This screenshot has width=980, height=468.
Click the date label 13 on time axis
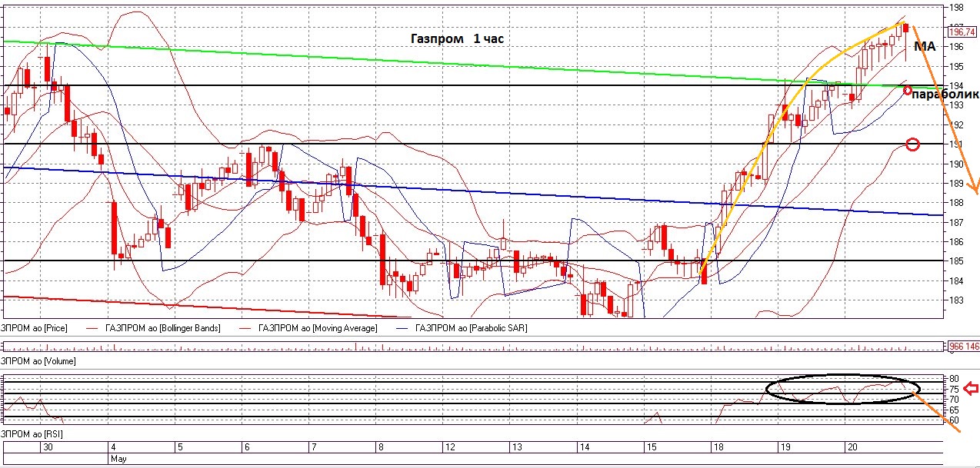tap(517, 446)
